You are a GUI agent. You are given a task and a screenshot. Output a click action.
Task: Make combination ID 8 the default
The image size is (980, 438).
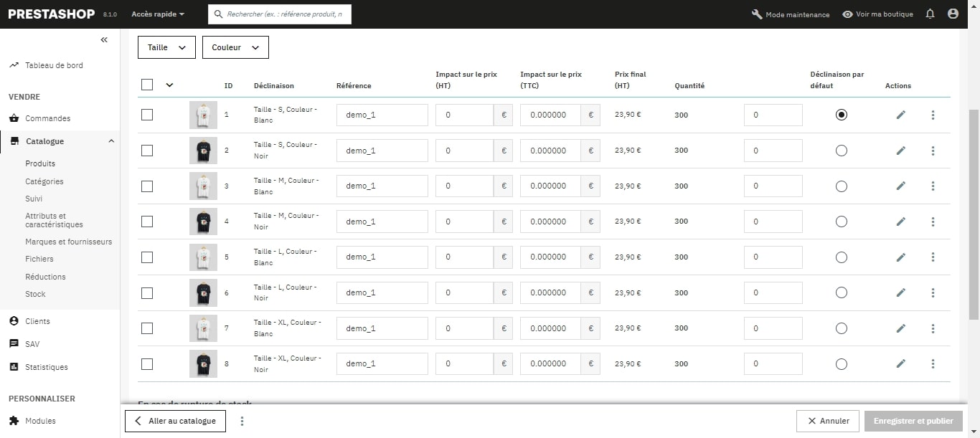coord(842,363)
